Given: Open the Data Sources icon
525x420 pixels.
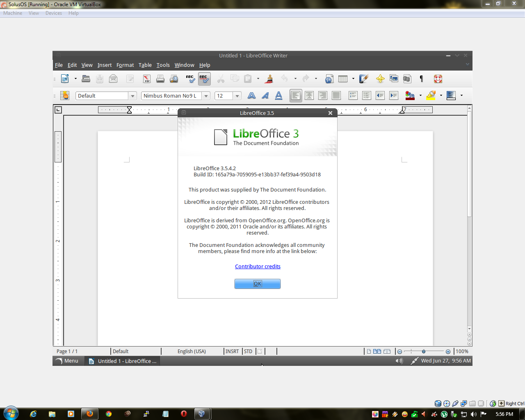Looking at the screenshot, I should click(x=407, y=79).
